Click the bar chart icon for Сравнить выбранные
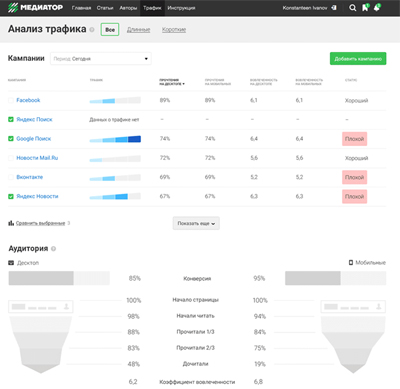The image size is (400, 389). 11,223
